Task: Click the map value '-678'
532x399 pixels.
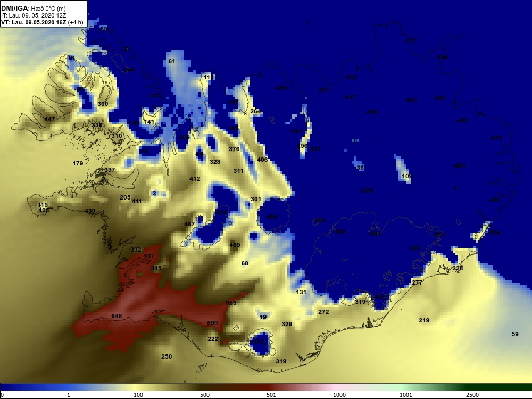Action: [x=496, y=138]
